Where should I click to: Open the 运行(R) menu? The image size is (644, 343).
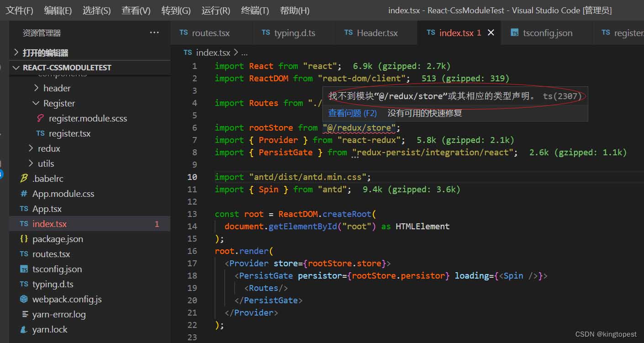216,10
